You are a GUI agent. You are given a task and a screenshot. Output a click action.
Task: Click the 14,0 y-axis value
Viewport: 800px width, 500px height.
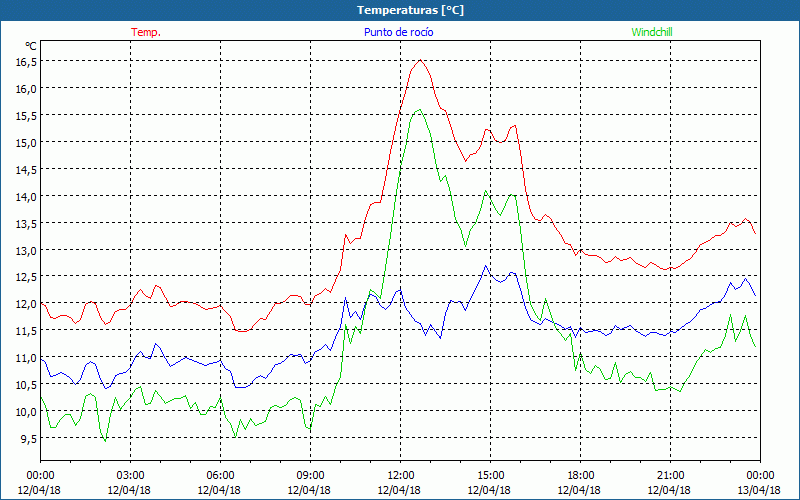(x=26, y=196)
